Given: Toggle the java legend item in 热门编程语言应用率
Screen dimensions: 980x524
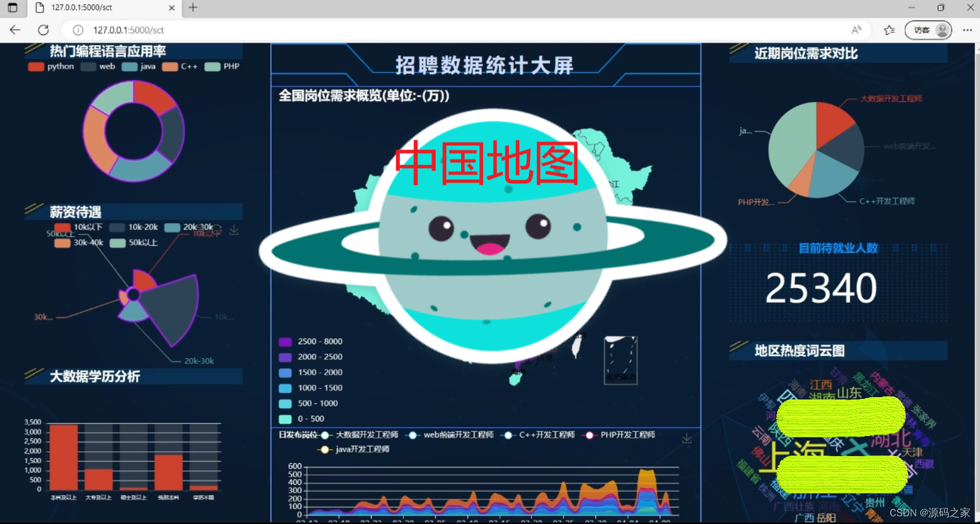Looking at the screenshot, I should 139,67.
